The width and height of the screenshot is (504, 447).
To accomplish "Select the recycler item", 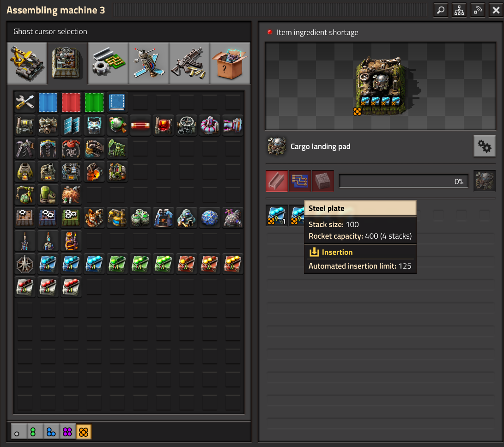I will click(x=117, y=172).
